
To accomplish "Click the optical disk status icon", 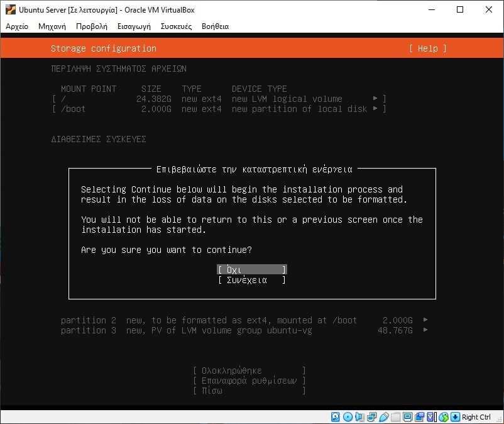I will (x=348, y=417).
